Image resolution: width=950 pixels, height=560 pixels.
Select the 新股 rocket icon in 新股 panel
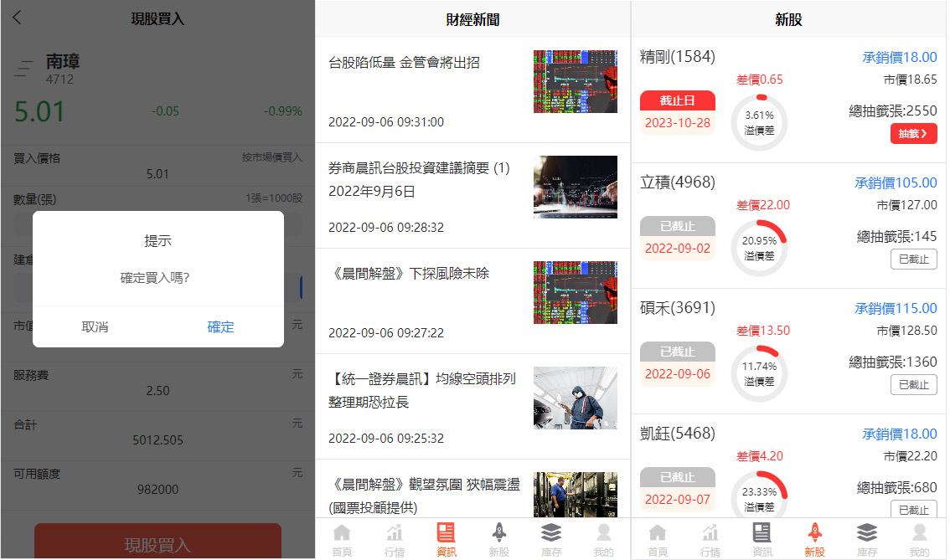pos(814,540)
